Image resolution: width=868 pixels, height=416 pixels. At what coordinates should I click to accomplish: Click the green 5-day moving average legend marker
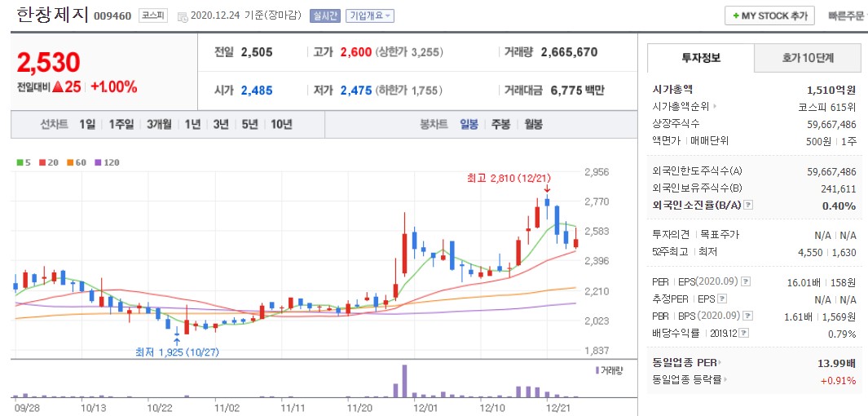(20, 163)
